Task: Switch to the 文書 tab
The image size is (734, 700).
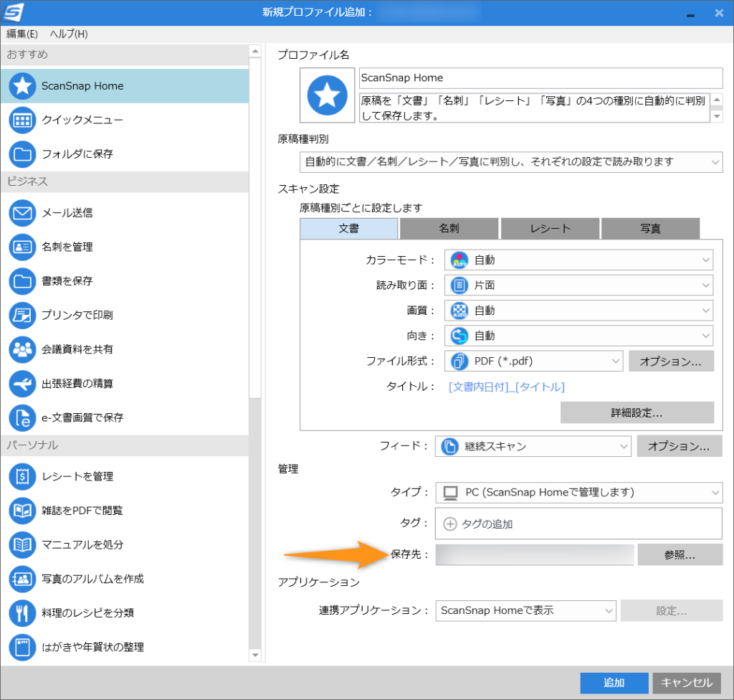Action: click(349, 229)
